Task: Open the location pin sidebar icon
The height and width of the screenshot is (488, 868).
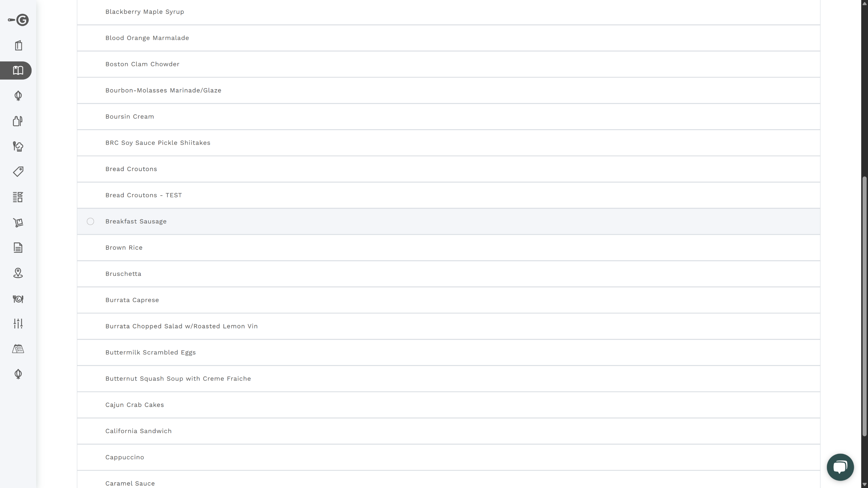Action: coord(18,273)
